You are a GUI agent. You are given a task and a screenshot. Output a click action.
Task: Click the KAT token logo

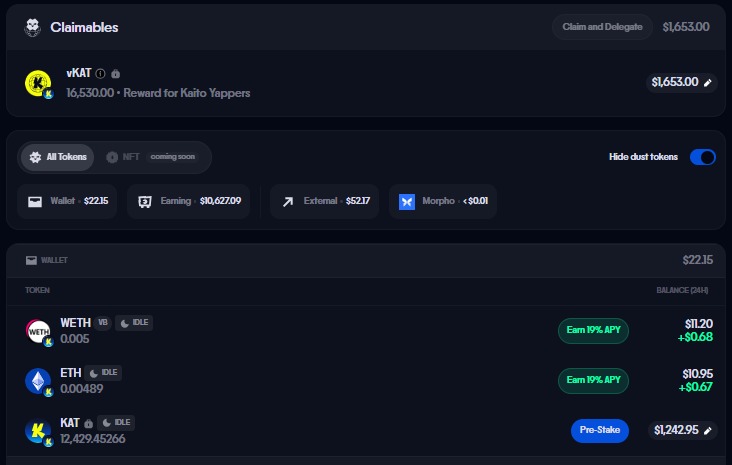(x=38, y=430)
